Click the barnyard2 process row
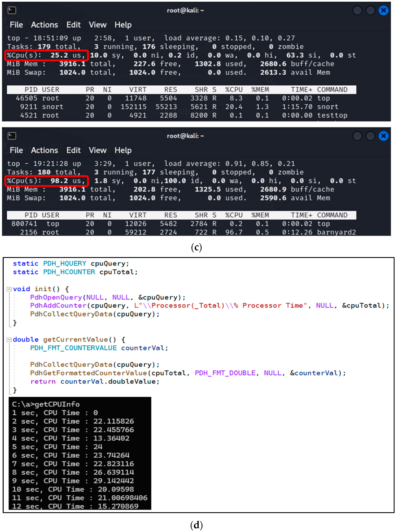Viewport: 397px width, 532px height. coord(181,232)
